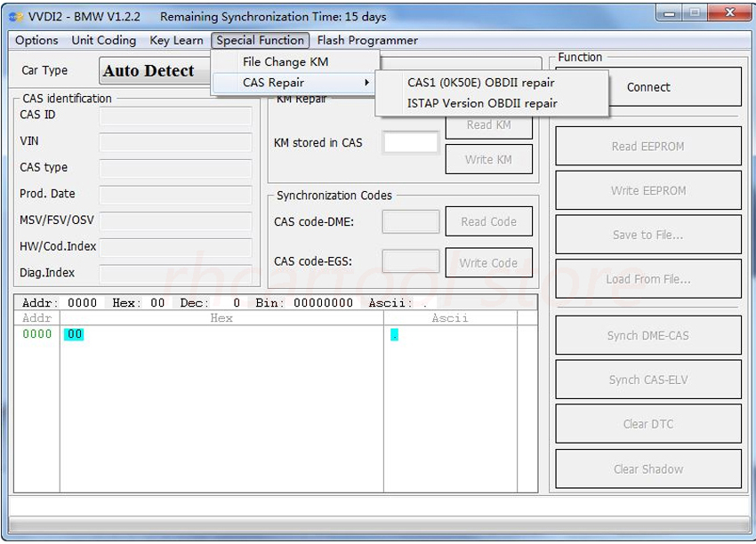Select the highlighted 00 hex byte
The height and width of the screenshot is (544, 756).
(x=74, y=334)
